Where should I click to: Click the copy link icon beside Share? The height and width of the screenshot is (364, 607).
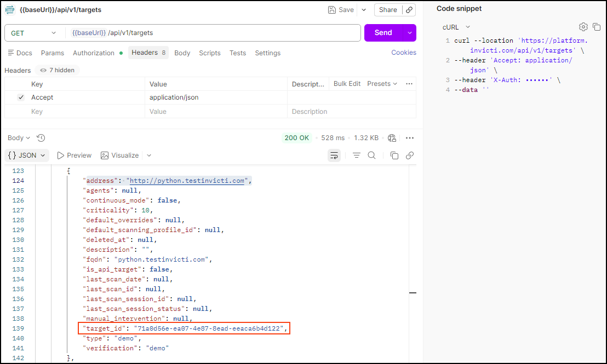pyautogui.click(x=409, y=10)
